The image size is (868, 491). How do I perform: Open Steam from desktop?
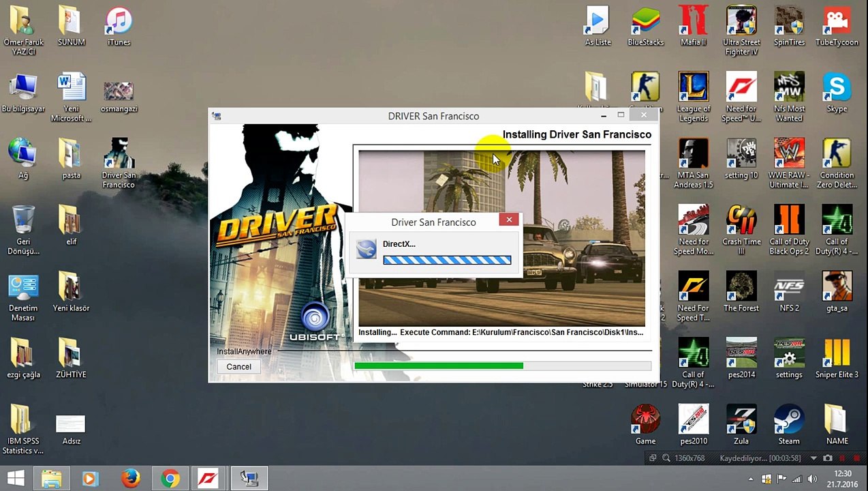789,424
